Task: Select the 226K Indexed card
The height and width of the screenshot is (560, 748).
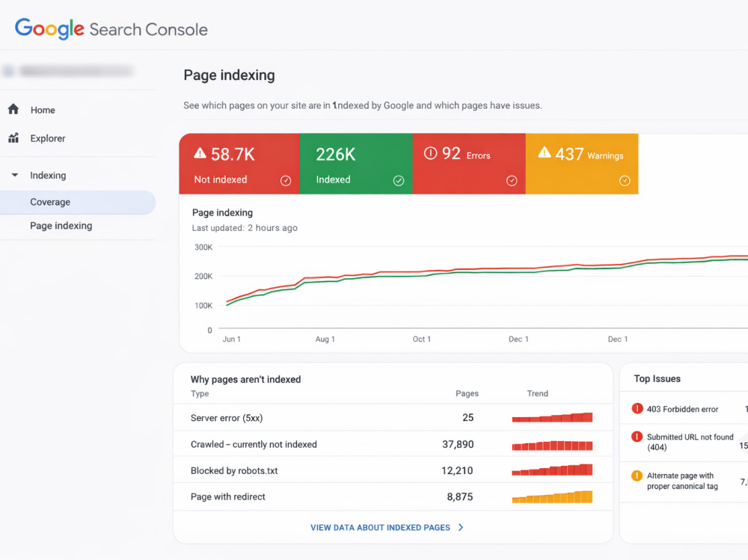Action: pos(356,164)
